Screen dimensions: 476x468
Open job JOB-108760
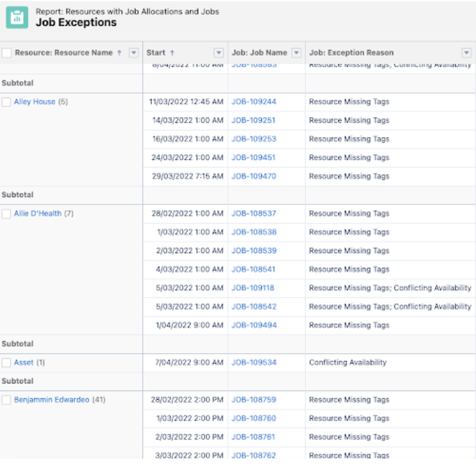coord(254,419)
